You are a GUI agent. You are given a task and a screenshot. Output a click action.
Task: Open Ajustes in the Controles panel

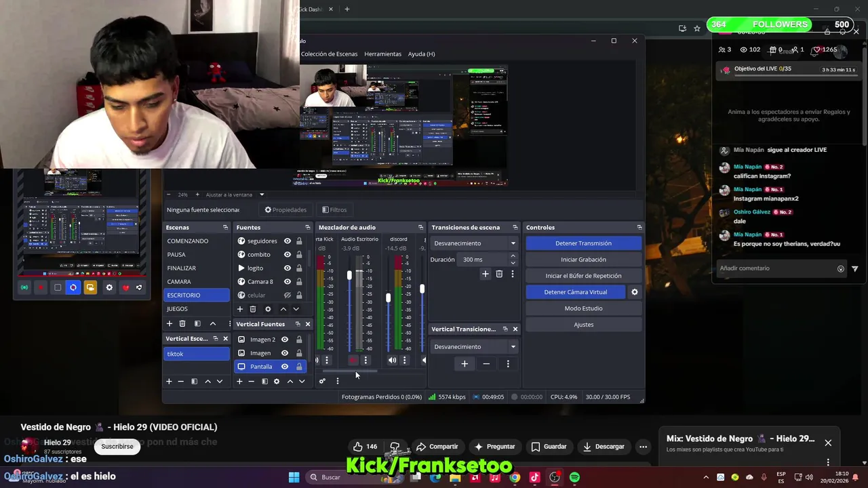[x=583, y=325]
